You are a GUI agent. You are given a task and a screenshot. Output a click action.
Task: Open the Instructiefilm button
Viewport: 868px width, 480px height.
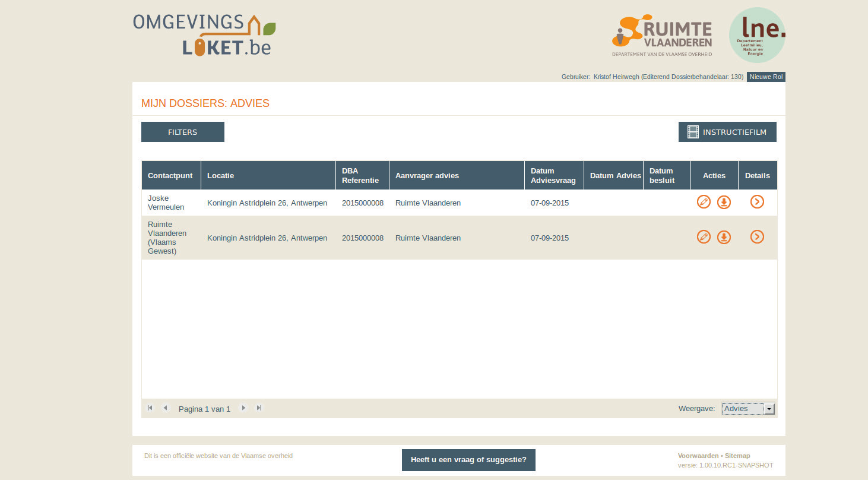coord(727,132)
